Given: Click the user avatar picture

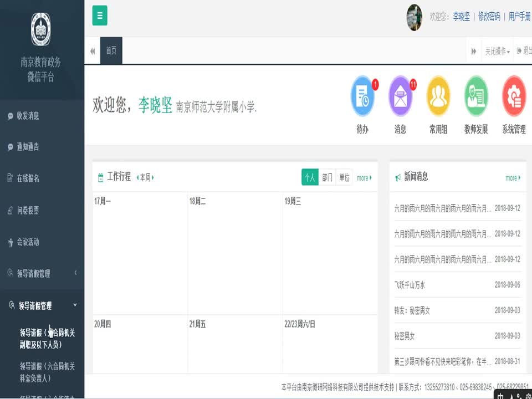Looking at the screenshot, I should 415,17.
